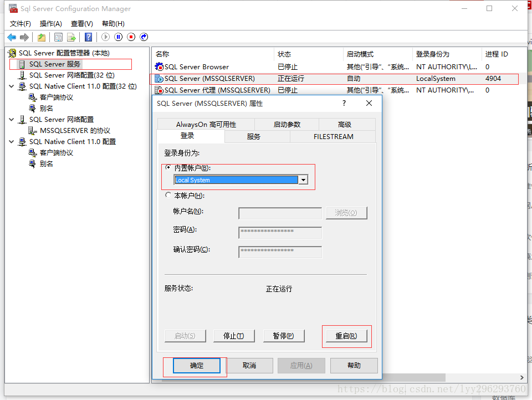This screenshot has width=532, height=400.
Task: Click the Up one level folder icon
Action: (42, 37)
